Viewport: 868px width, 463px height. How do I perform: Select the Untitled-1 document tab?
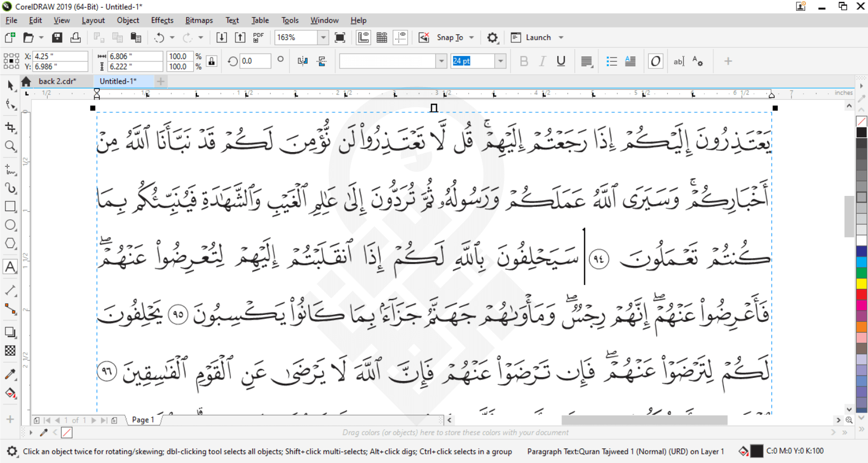tap(118, 81)
